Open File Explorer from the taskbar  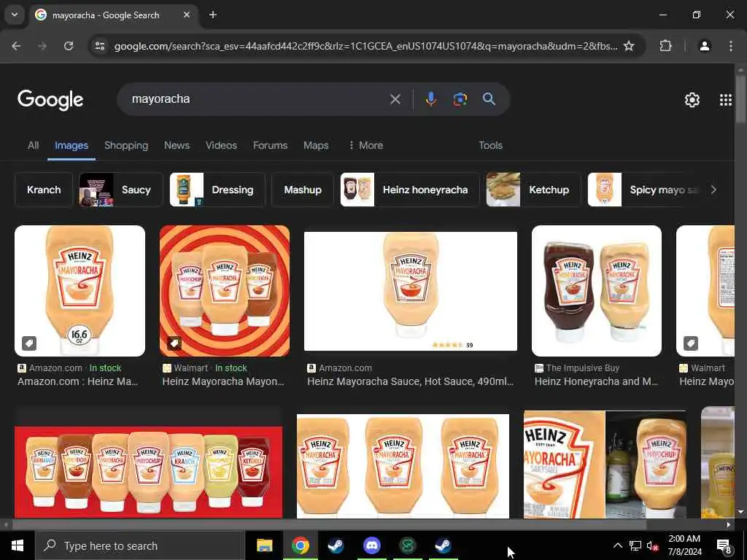point(264,545)
